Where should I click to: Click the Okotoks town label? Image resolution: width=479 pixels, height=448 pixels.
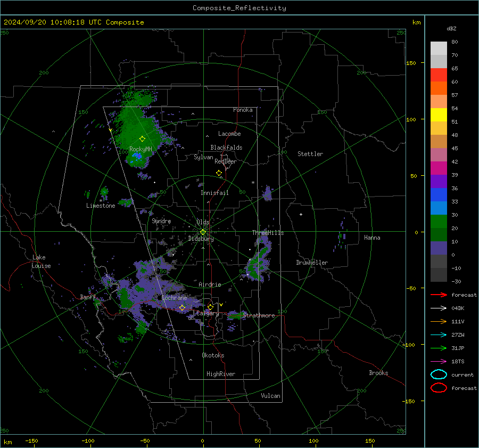click(x=213, y=355)
